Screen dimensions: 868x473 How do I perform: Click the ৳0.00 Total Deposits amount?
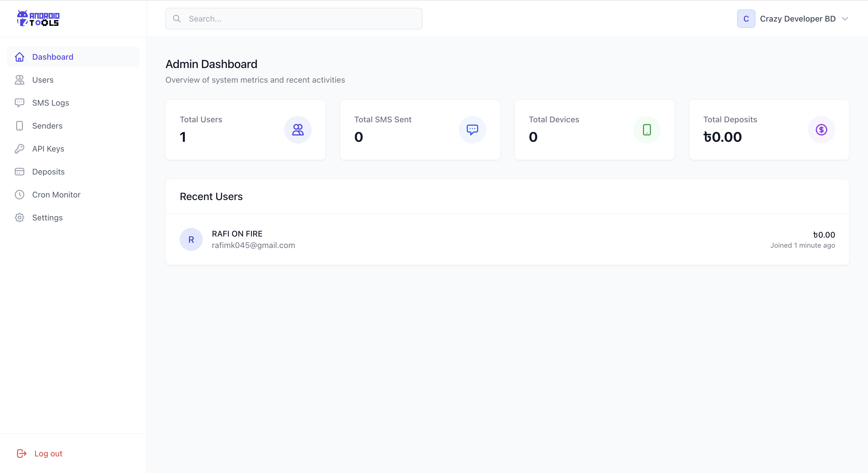(722, 137)
